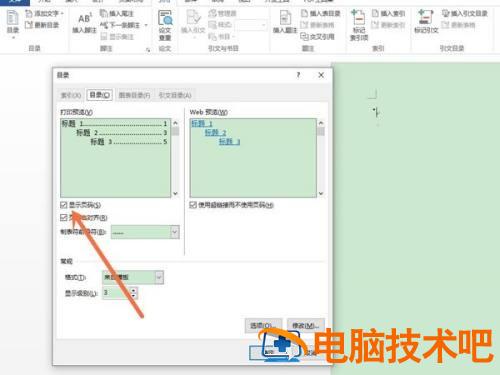The height and width of the screenshot is (375, 500).
Task: Switch to the 图表目录(F) dialog tab
Action: pos(134,95)
